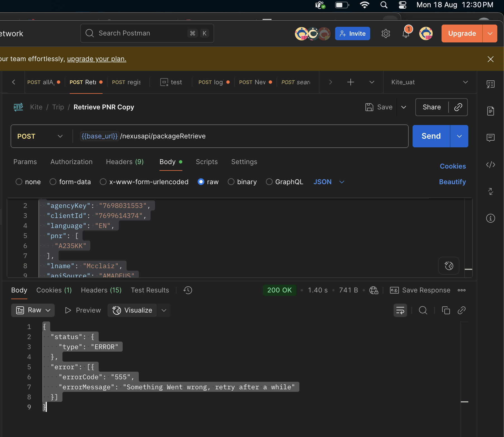Open response history clock icon
504x437 pixels.
click(x=188, y=290)
